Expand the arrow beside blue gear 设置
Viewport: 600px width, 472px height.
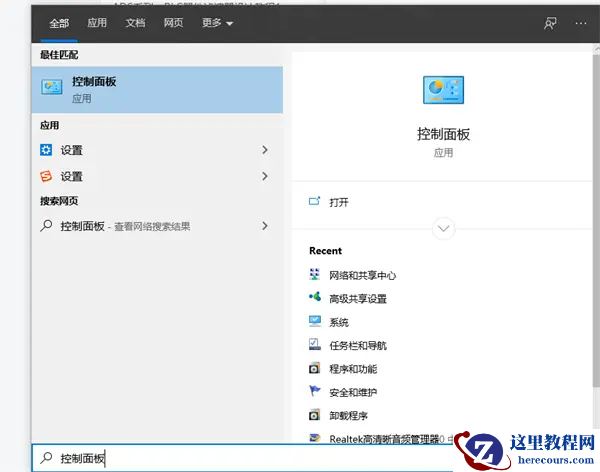[265, 150]
